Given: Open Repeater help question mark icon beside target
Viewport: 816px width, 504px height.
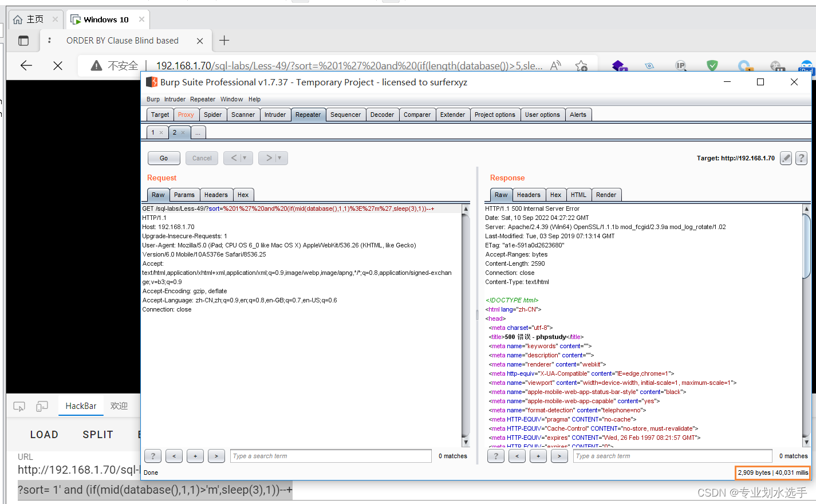Looking at the screenshot, I should (802, 158).
